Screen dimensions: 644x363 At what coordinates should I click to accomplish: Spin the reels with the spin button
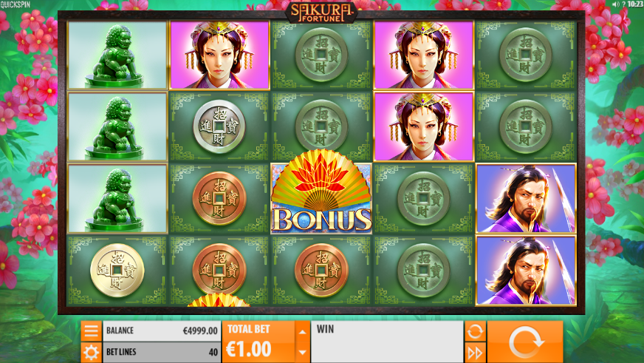tap(525, 342)
